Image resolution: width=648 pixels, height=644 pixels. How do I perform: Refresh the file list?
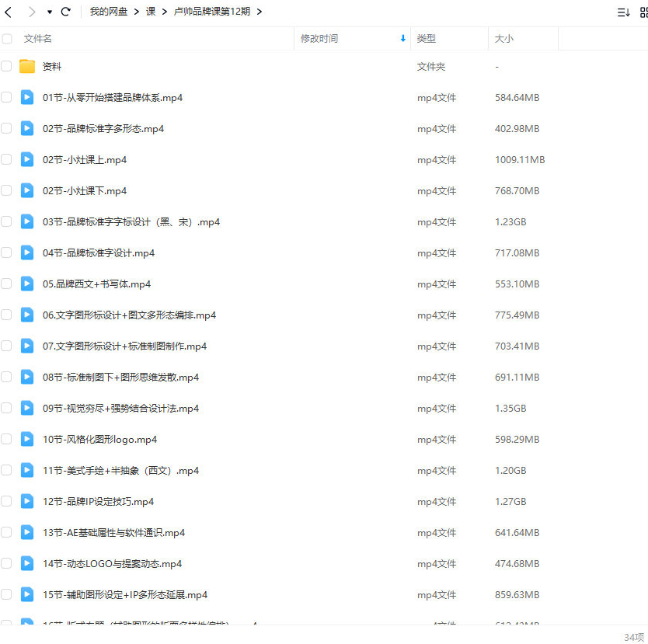[x=66, y=12]
